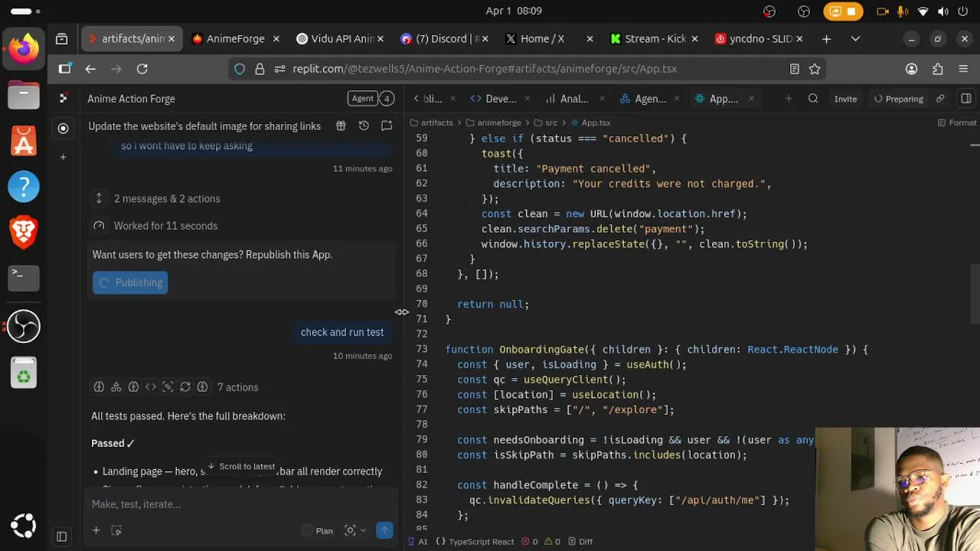Toggle Plan mode
Screen dimensions: 980x551
(317, 530)
